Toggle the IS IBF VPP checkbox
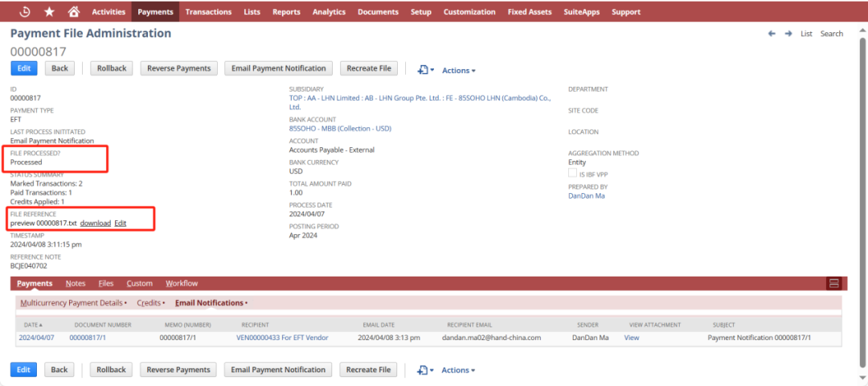 [x=573, y=174]
